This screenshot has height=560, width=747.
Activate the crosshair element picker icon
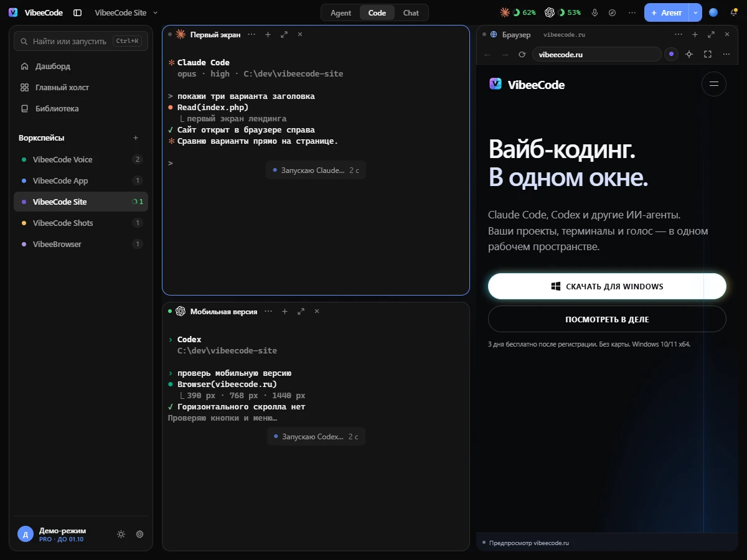689,55
